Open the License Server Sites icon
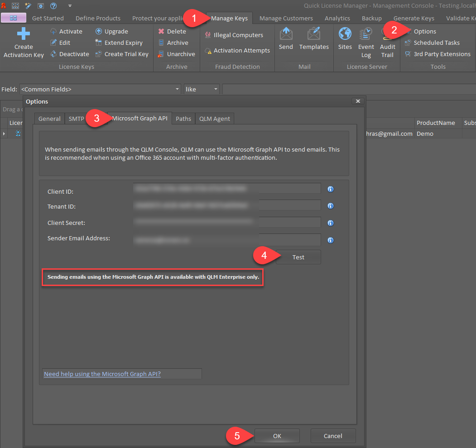Screen dimensions: 476x448 pos(345,35)
